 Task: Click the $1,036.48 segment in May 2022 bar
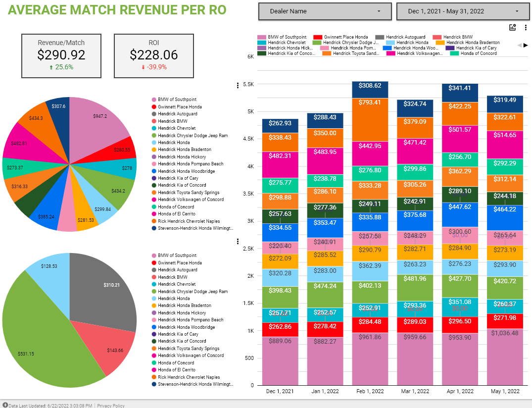point(505,357)
